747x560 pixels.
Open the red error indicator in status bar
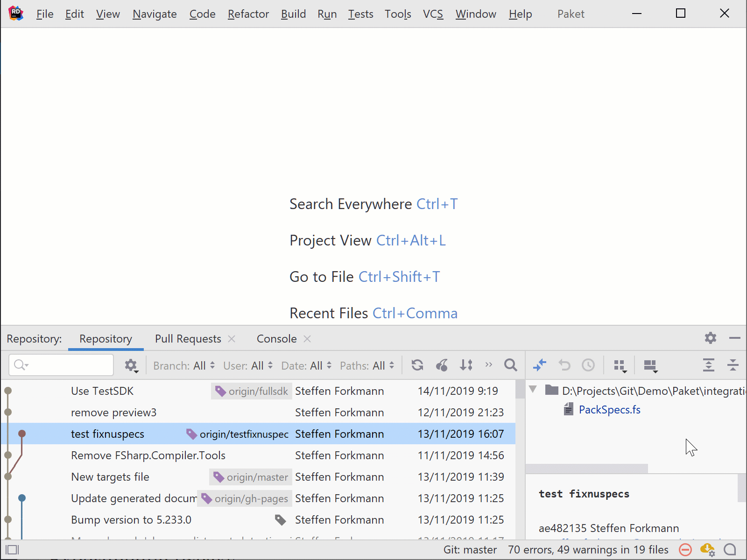[x=685, y=550]
